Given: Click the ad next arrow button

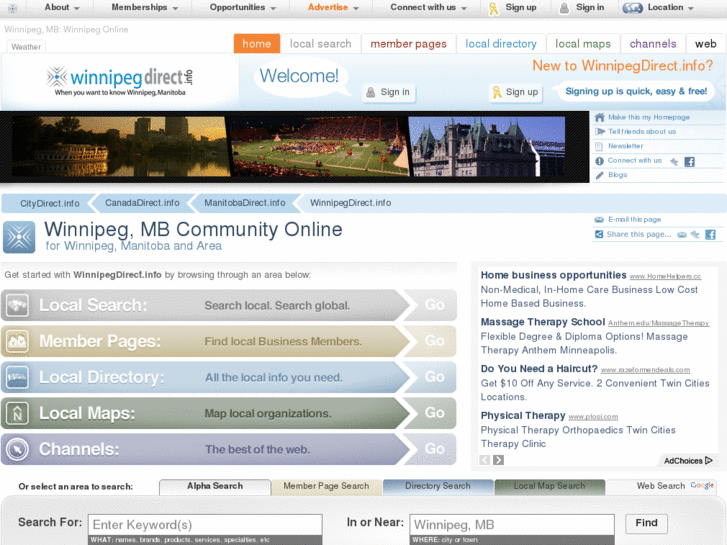Looking at the screenshot, I should (498, 460).
